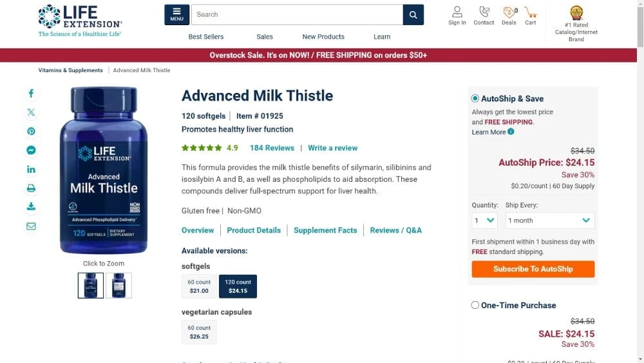
Task: Share product on Facebook icon
Action: (x=31, y=93)
